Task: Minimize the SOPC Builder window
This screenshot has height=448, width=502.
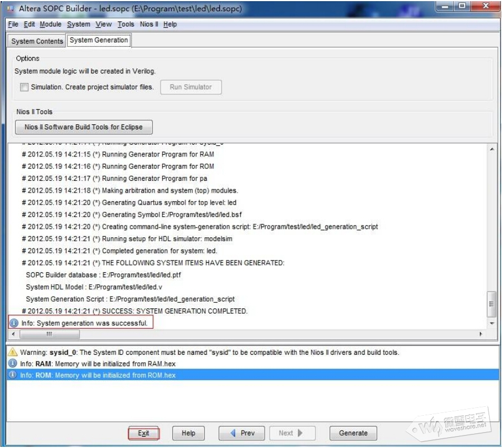Action: [x=445, y=6]
